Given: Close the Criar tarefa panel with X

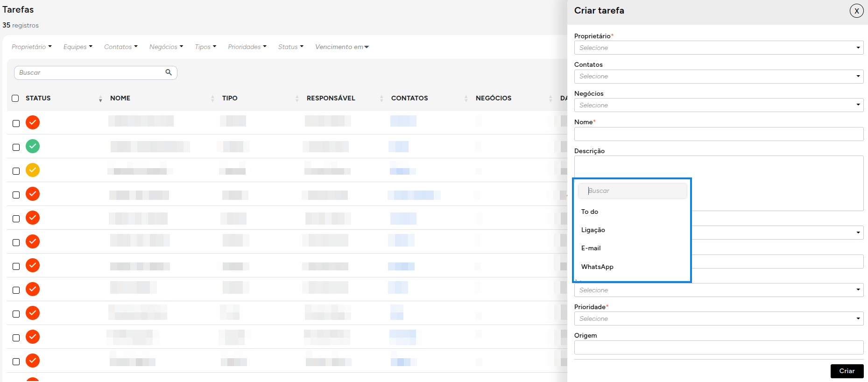Looking at the screenshot, I should click(x=856, y=11).
